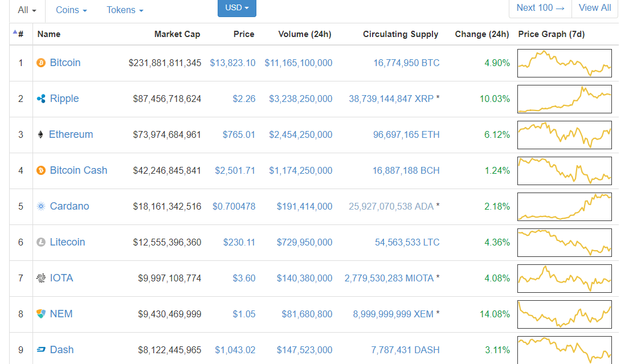637x364 pixels.
Task: Sort by Circulating Supply header
Action: coord(401,34)
